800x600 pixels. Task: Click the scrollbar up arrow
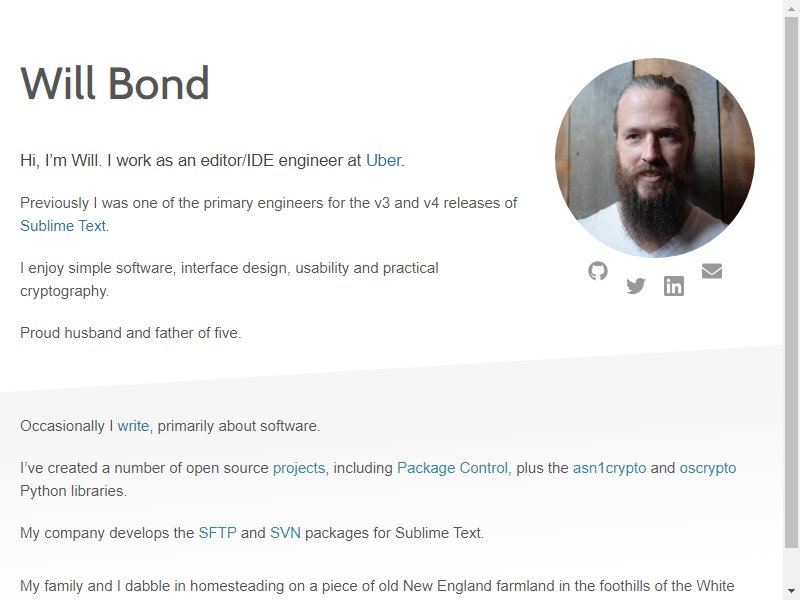point(791,9)
